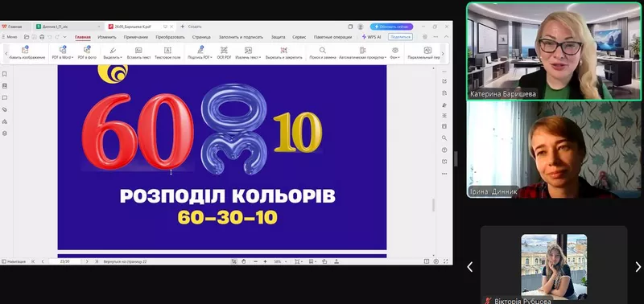This screenshot has height=304, width=644.
Task: Toggle the Навигация panel
Action: pyautogui.click(x=14, y=261)
